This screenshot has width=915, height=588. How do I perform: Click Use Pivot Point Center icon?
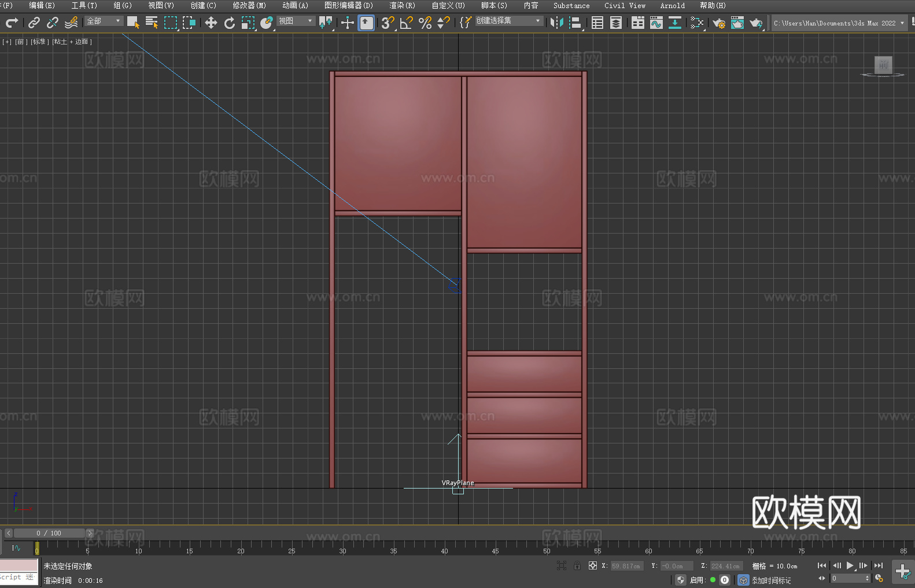pyautogui.click(x=326, y=23)
